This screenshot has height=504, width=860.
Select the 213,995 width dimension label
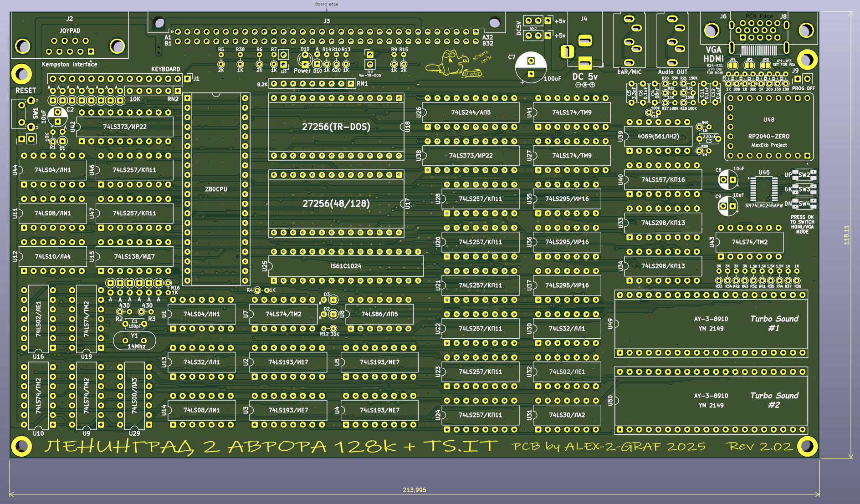pos(414,490)
